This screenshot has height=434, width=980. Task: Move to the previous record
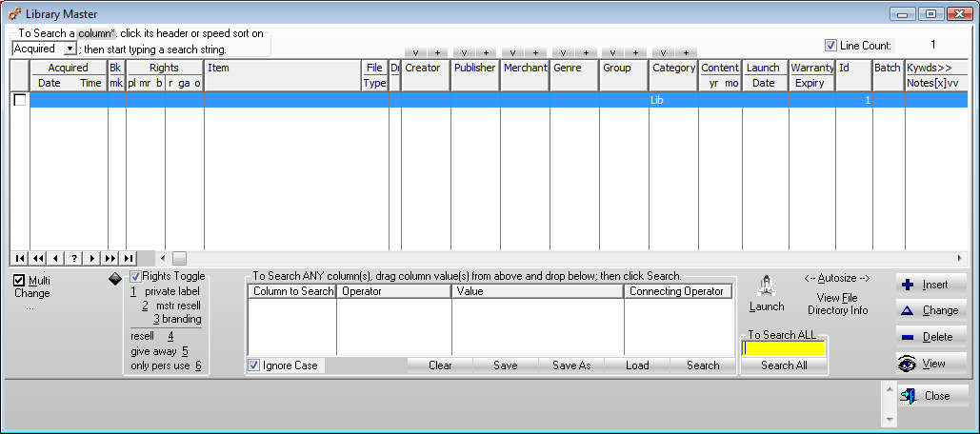pyautogui.click(x=56, y=258)
